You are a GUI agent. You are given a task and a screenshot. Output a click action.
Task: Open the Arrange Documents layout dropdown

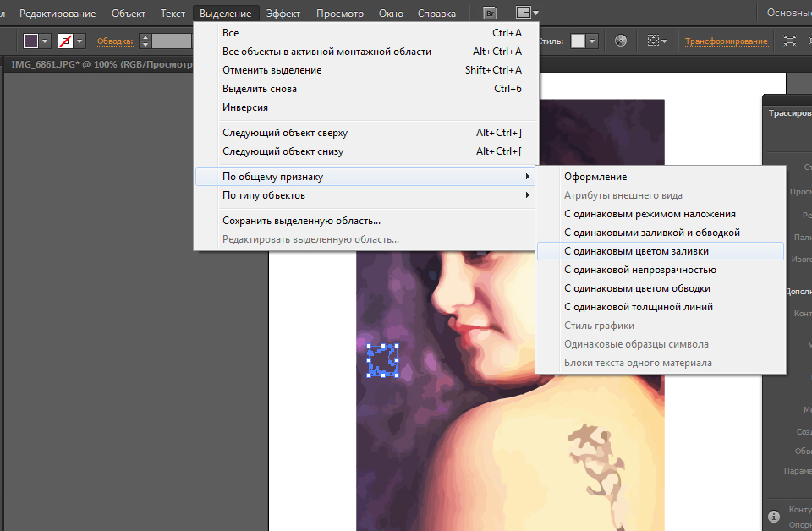(527, 13)
